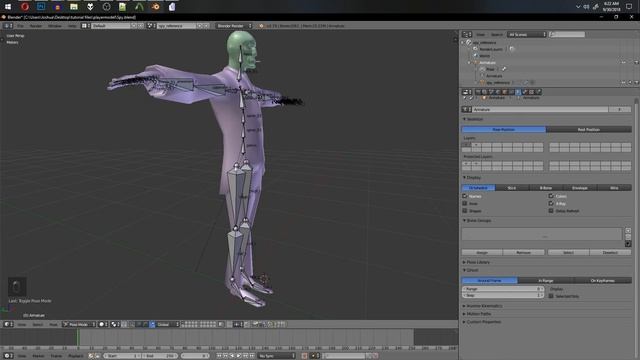The image size is (640, 360).
Task: Click the Rest Position button
Action: [x=589, y=129]
